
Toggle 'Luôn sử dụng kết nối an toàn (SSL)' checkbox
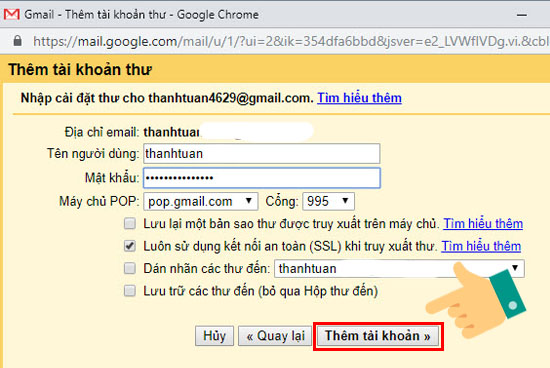[x=130, y=246]
